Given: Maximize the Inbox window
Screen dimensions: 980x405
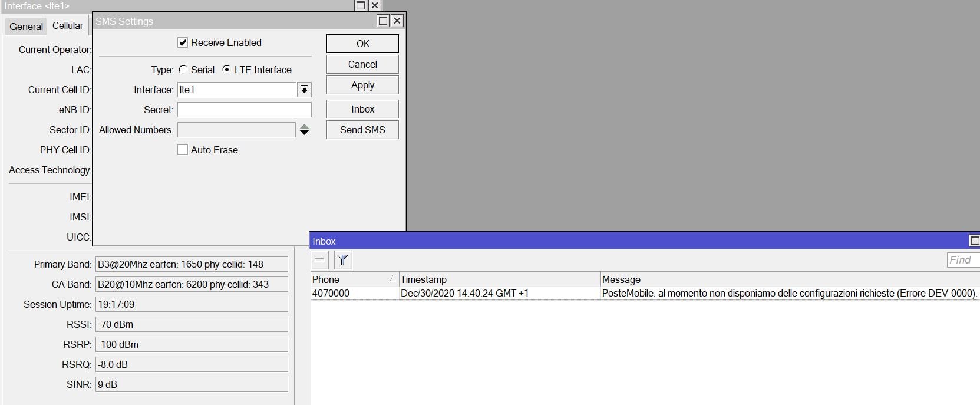Looking at the screenshot, I should (975, 241).
